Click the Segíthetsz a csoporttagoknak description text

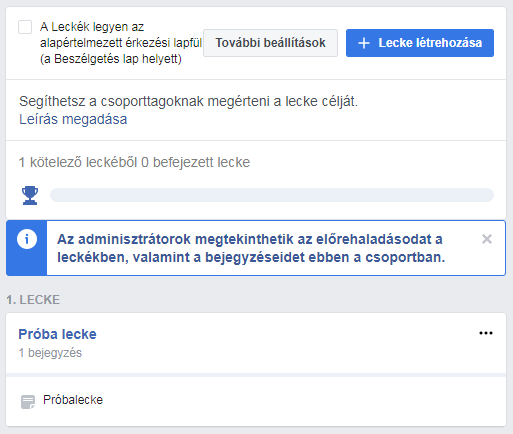click(x=188, y=101)
